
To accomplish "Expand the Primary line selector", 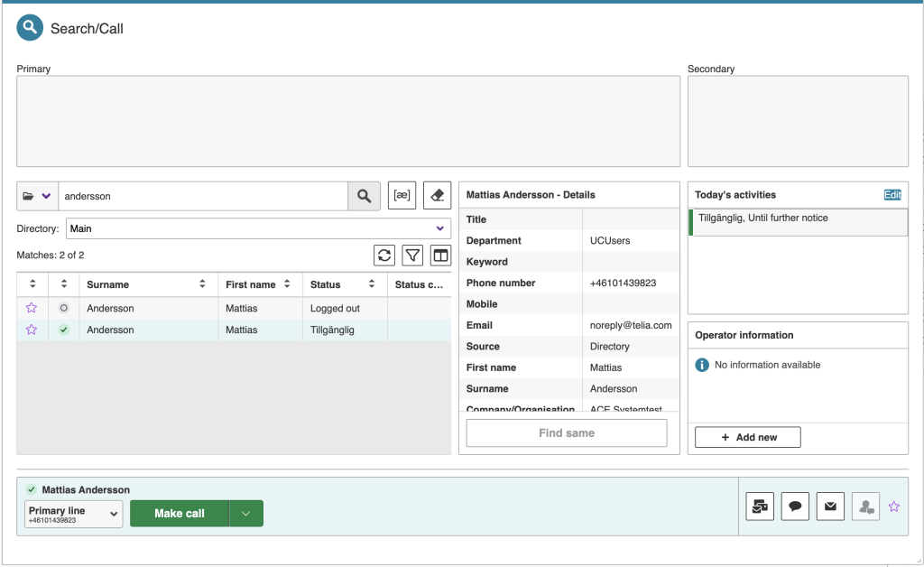I will (x=73, y=514).
